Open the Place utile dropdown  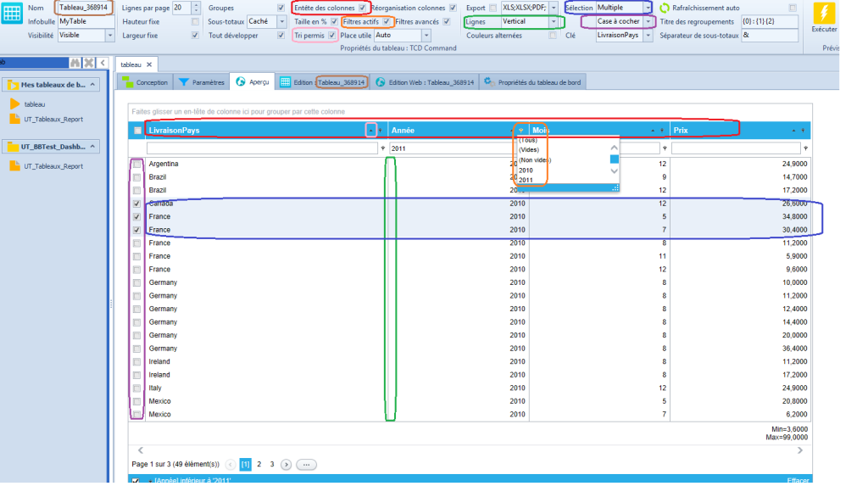point(426,36)
